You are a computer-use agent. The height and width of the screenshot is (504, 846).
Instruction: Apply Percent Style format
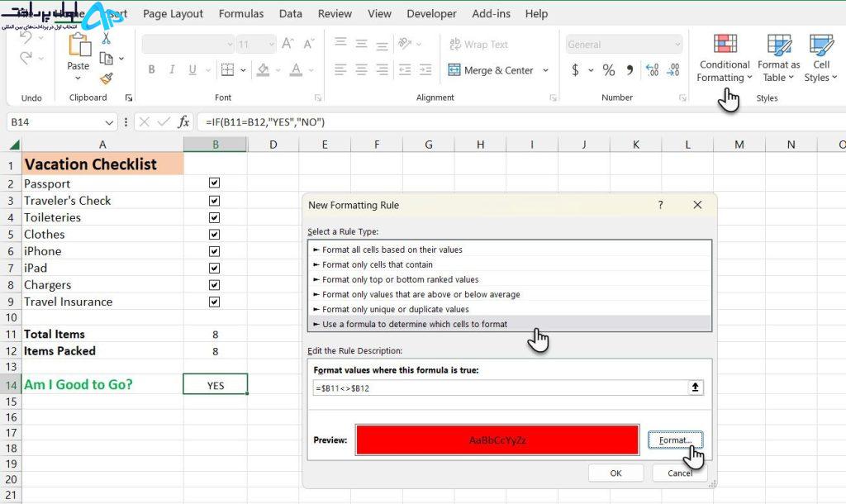tap(609, 69)
